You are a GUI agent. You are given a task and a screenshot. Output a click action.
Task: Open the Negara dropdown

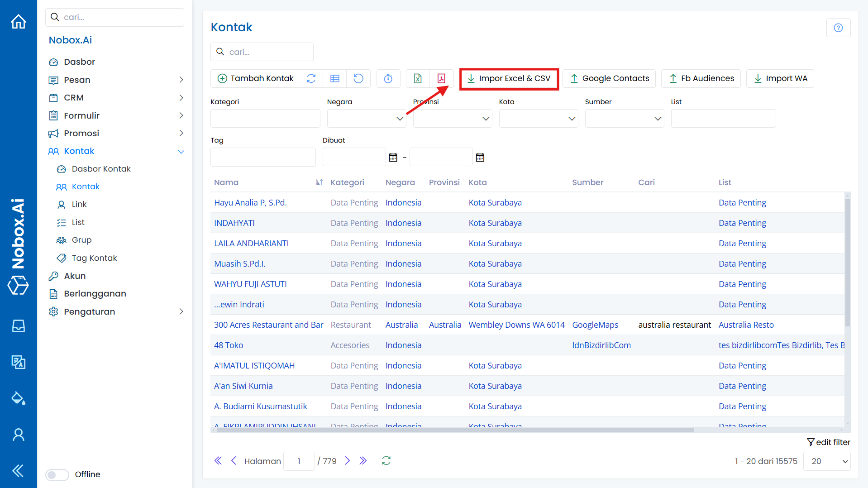(x=366, y=119)
